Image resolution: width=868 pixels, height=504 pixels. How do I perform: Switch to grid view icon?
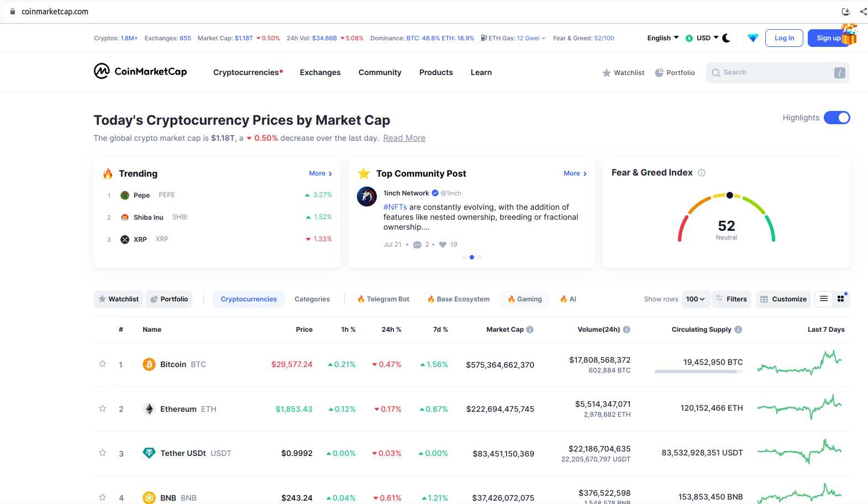pyautogui.click(x=840, y=299)
